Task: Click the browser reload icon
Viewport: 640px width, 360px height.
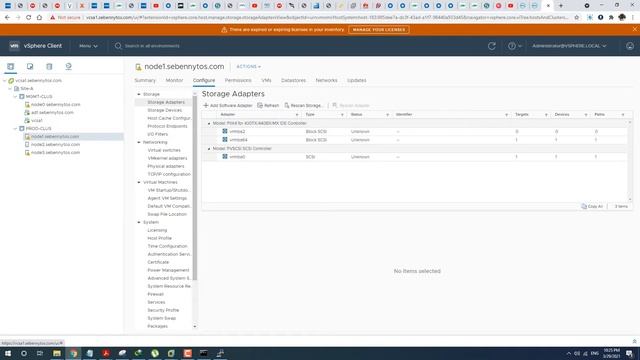Action: pos(29,18)
